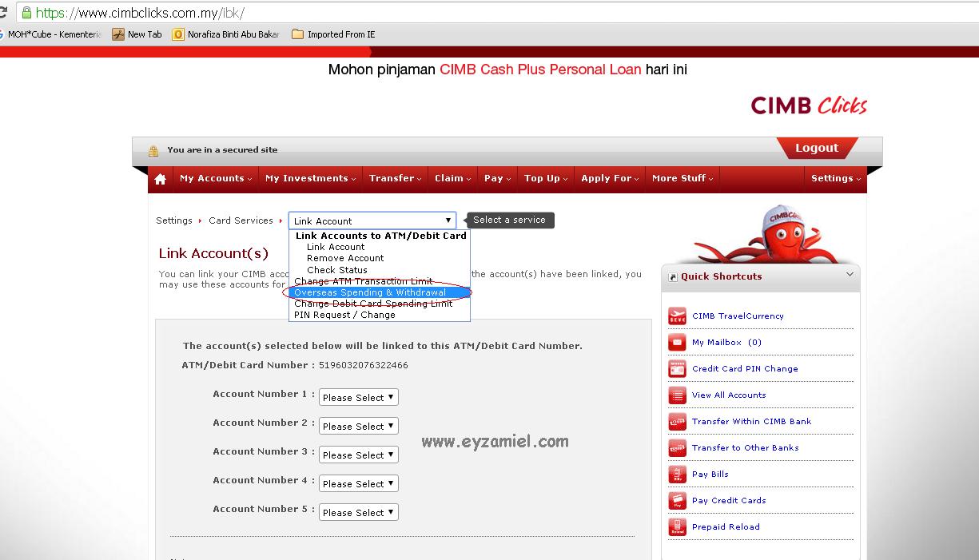The height and width of the screenshot is (560, 979).
Task: Open the Apply For menu
Action: (x=611, y=178)
